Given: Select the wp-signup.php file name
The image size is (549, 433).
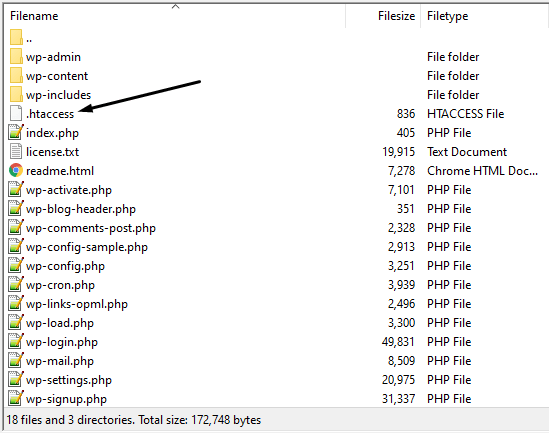Looking at the screenshot, I should point(66,399).
